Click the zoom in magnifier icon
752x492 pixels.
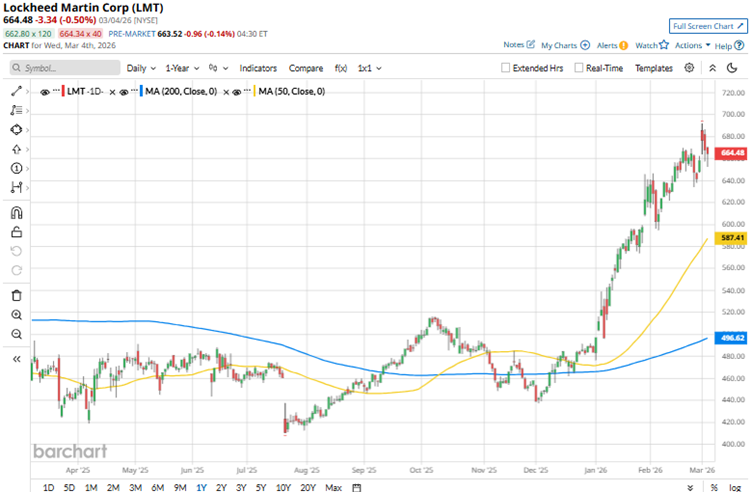click(x=16, y=315)
